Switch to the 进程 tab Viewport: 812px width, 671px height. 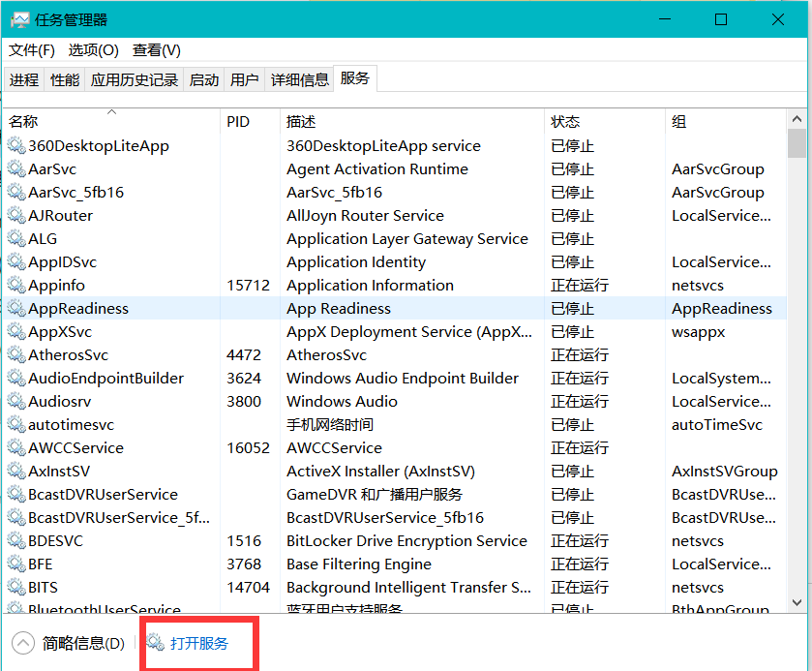click(24, 79)
